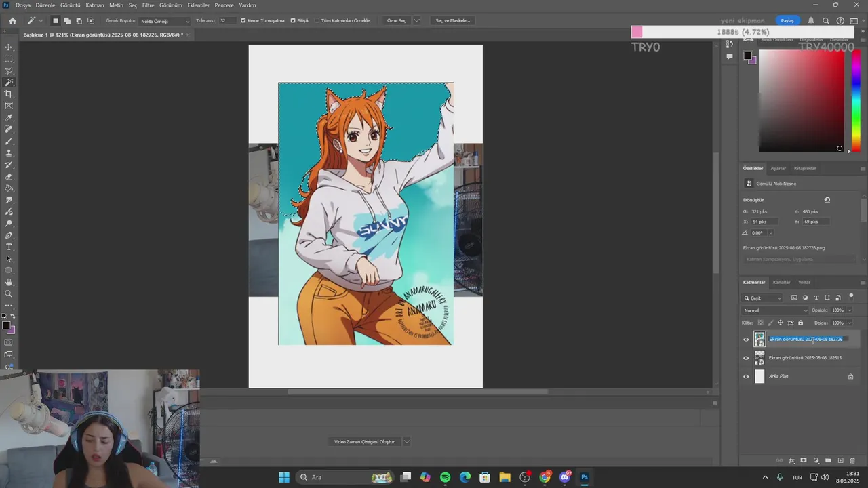Open layer filter Çeşit dropdown
This screenshot has height=488, width=868.
click(x=763, y=298)
